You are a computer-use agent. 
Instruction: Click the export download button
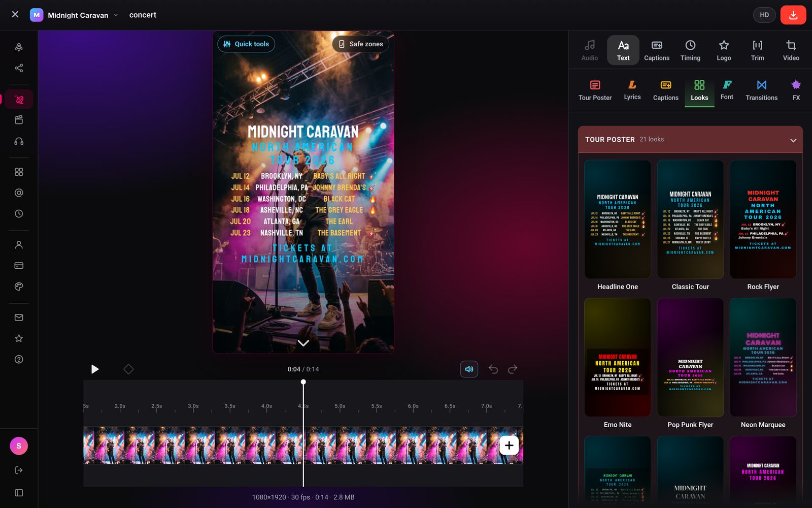[x=793, y=15]
